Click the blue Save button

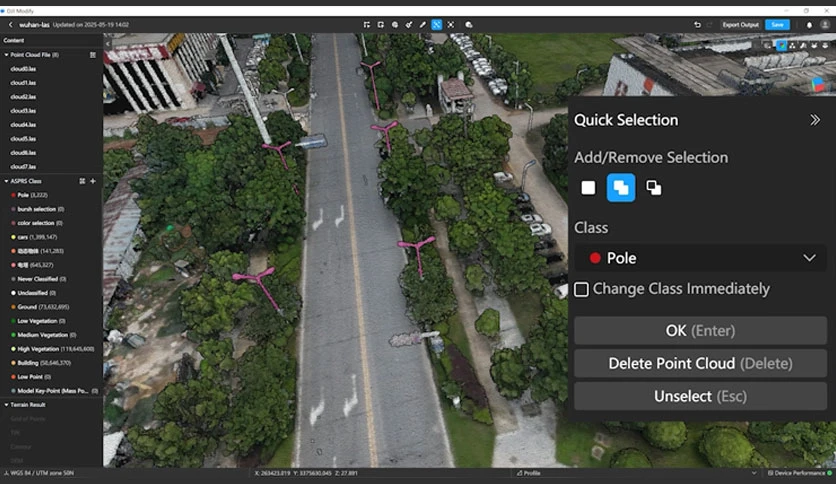(x=777, y=25)
